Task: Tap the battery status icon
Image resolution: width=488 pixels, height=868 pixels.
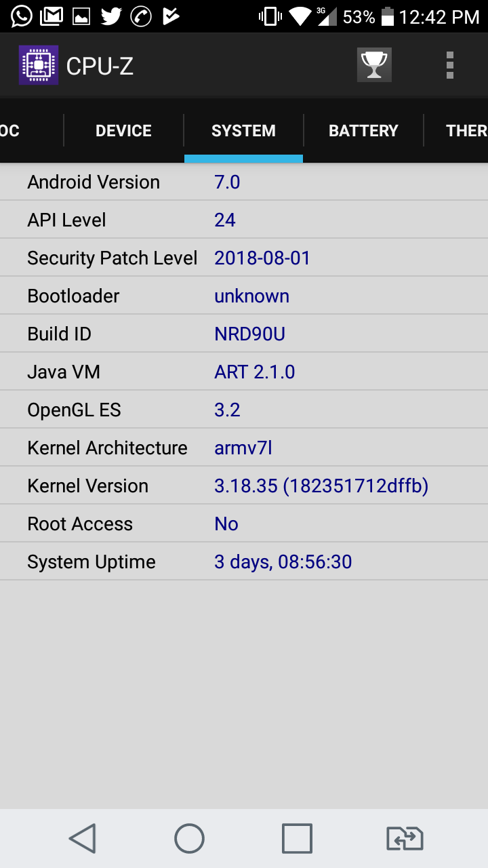Action: 388,17
